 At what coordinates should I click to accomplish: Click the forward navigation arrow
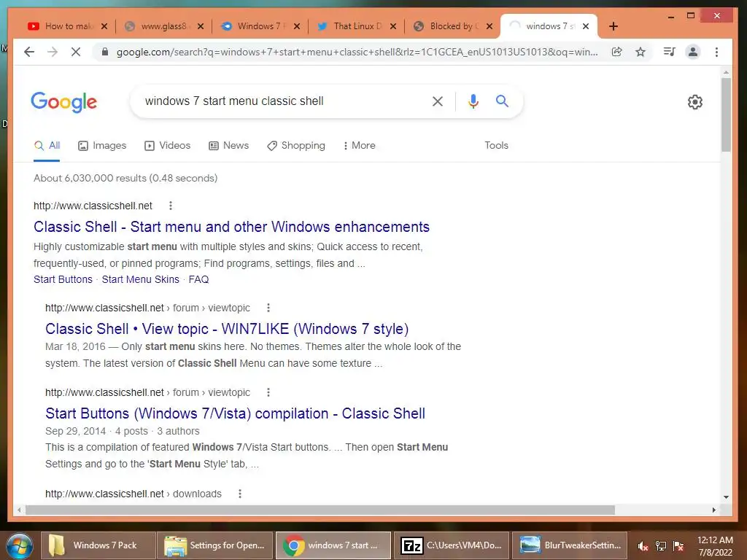pos(53,52)
